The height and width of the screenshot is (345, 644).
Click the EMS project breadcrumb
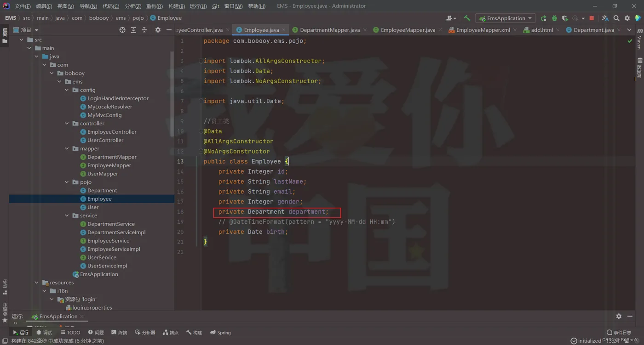coord(11,18)
